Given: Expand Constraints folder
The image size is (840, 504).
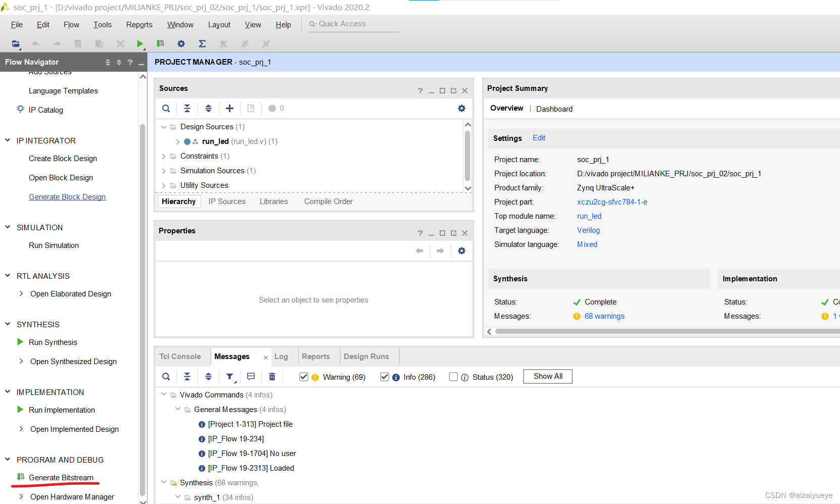Looking at the screenshot, I should tap(163, 156).
